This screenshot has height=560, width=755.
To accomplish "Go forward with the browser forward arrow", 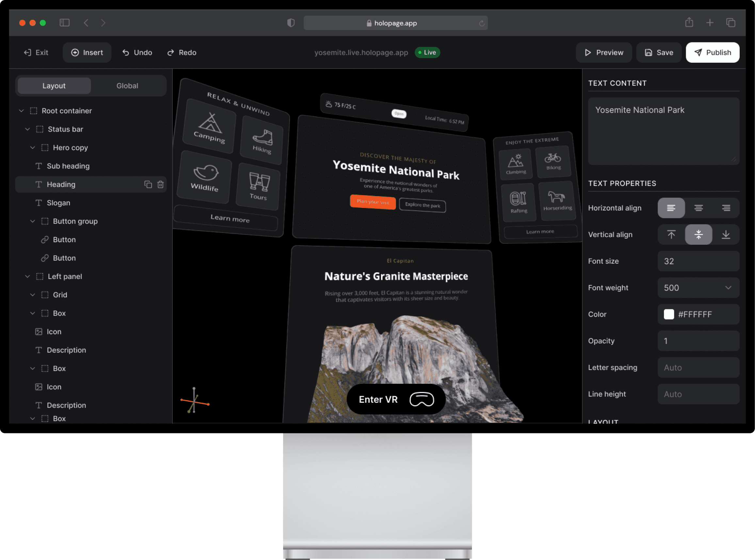I will [x=104, y=23].
